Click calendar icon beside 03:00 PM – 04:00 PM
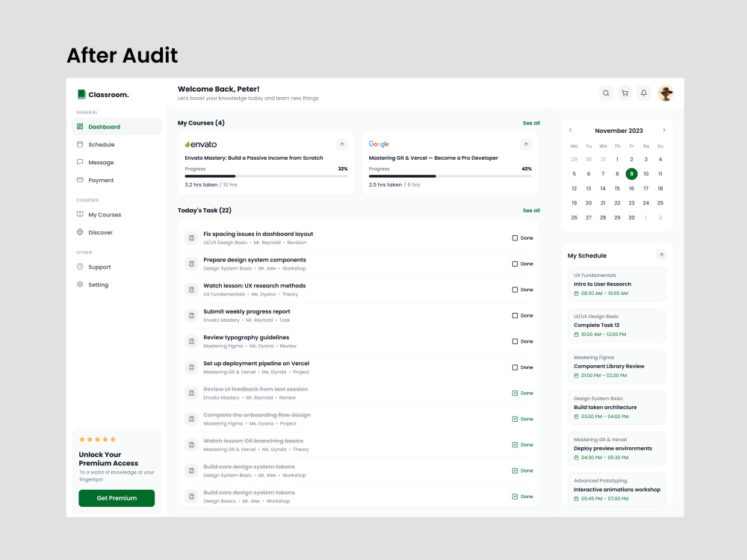747x560 pixels. (577, 417)
